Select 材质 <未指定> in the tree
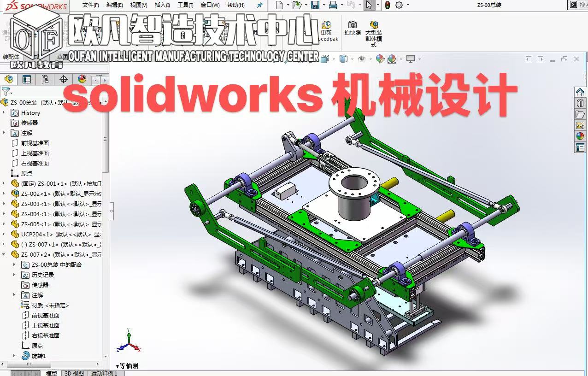The width and height of the screenshot is (588, 376). [50, 305]
